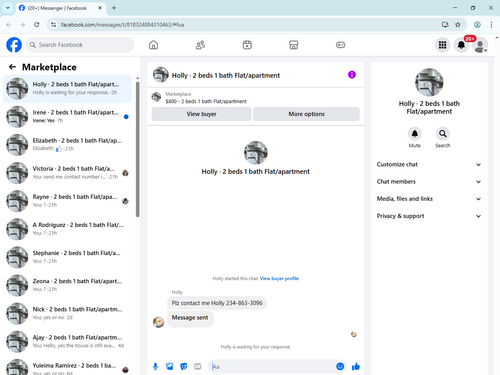500x375 pixels.
Task: Open the Ajay conversation
Action: (x=67, y=341)
